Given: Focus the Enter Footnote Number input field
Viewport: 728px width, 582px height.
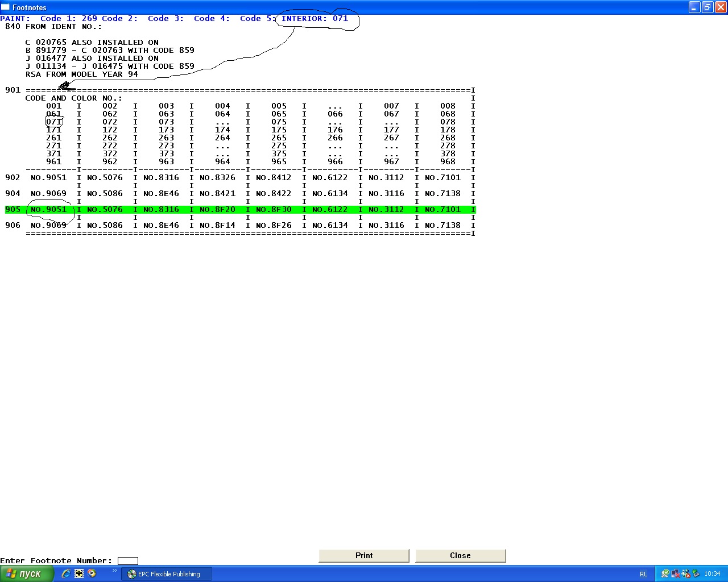Looking at the screenshot, I should tap(127, 561).
